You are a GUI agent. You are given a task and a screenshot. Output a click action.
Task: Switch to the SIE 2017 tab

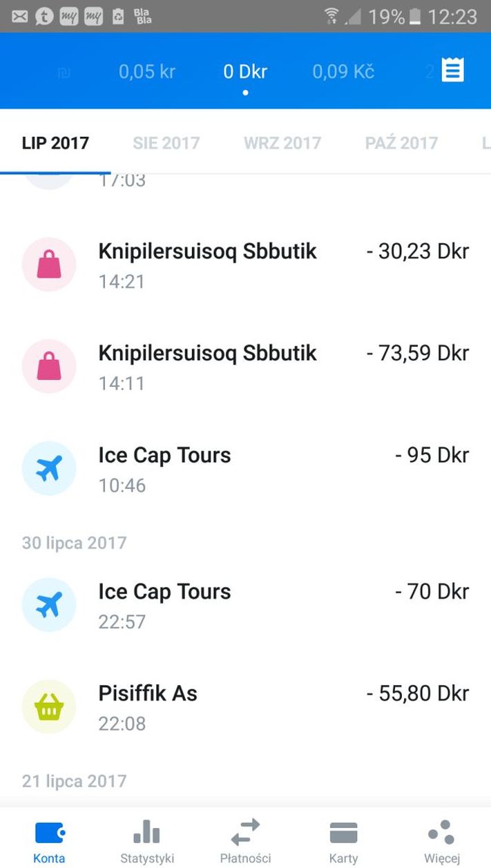[166, 142]
